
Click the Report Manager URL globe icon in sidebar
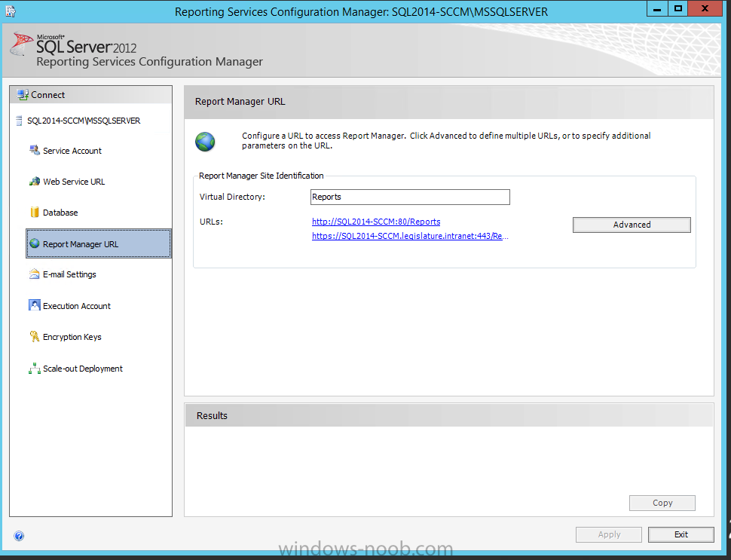point(35,243)
